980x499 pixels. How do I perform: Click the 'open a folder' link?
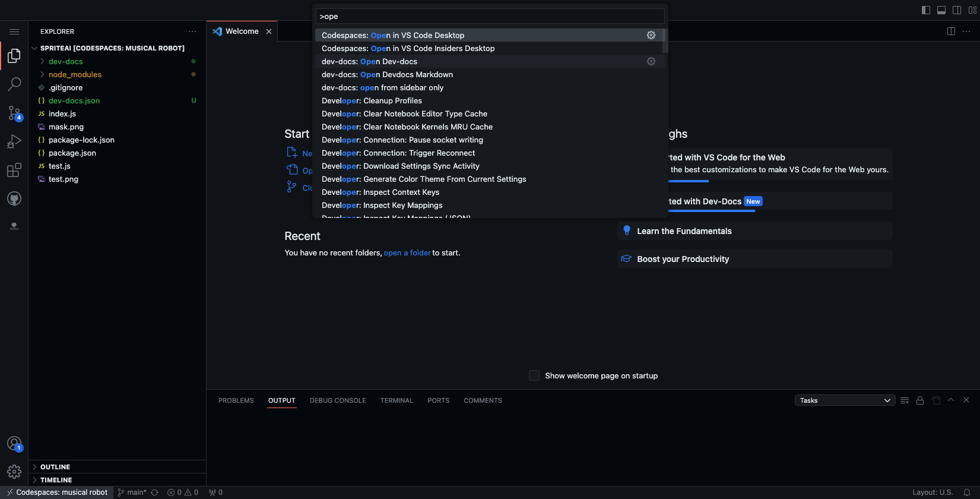click(407, 253)
